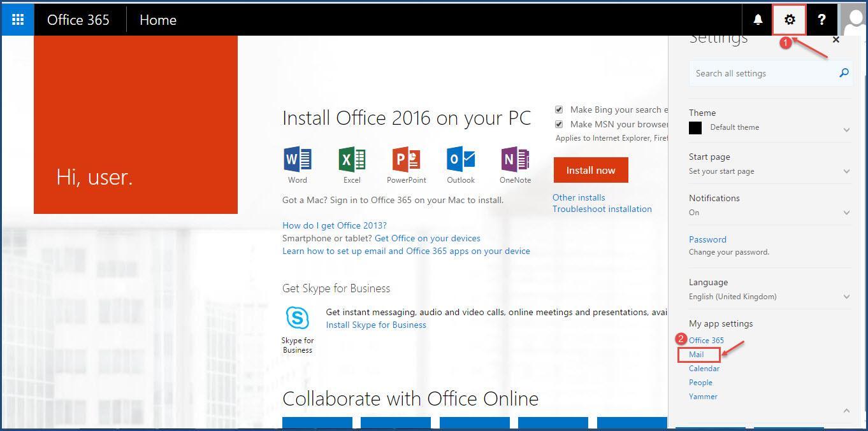
Task: Click the Home label in header
Action: pyautogui.click(x=158, y=20)
